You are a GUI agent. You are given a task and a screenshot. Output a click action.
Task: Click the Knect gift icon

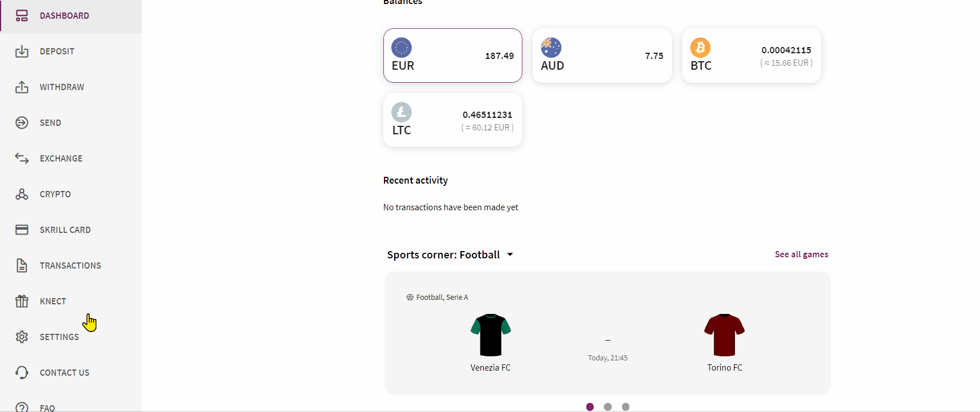(x=22, y=301)
